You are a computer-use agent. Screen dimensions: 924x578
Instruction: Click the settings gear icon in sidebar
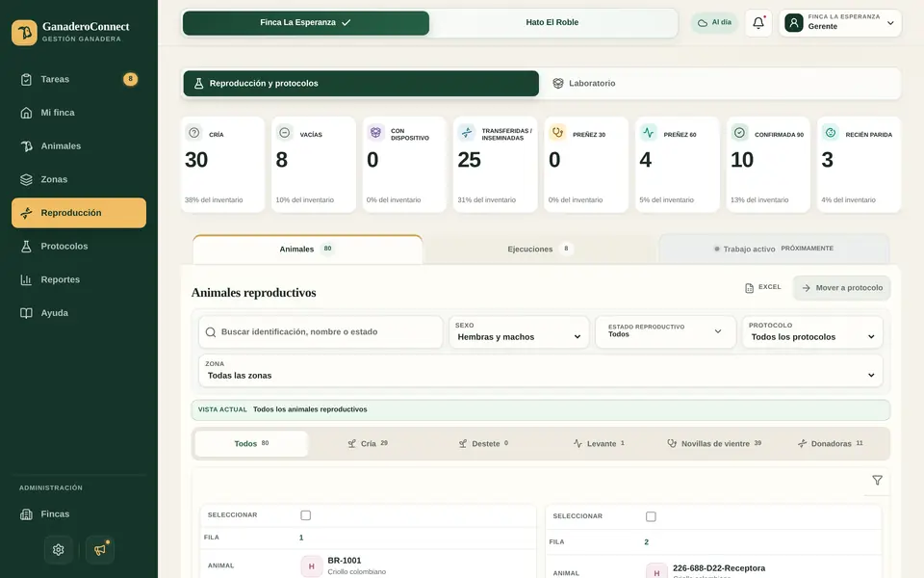pyautogui.click(x=59, y=550)
